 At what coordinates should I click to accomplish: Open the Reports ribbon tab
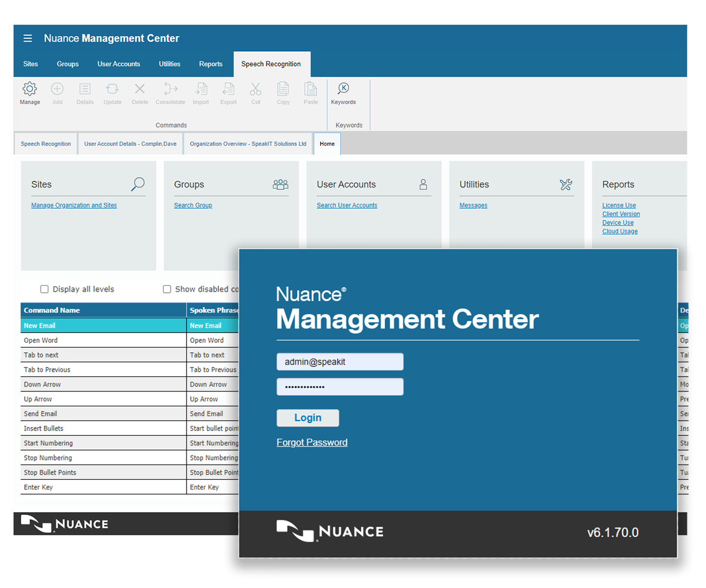click(x=211, y=64)
